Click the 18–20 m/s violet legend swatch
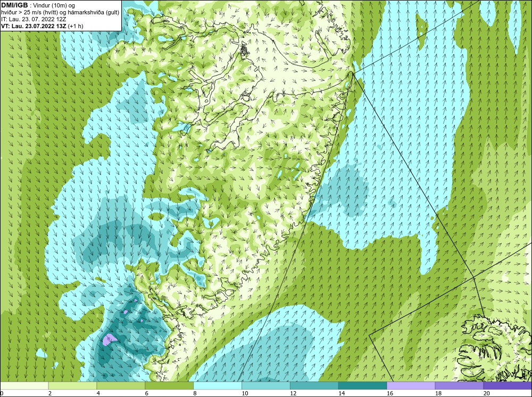The width and height of the screenshot is (532, 397). coord(459,385)
